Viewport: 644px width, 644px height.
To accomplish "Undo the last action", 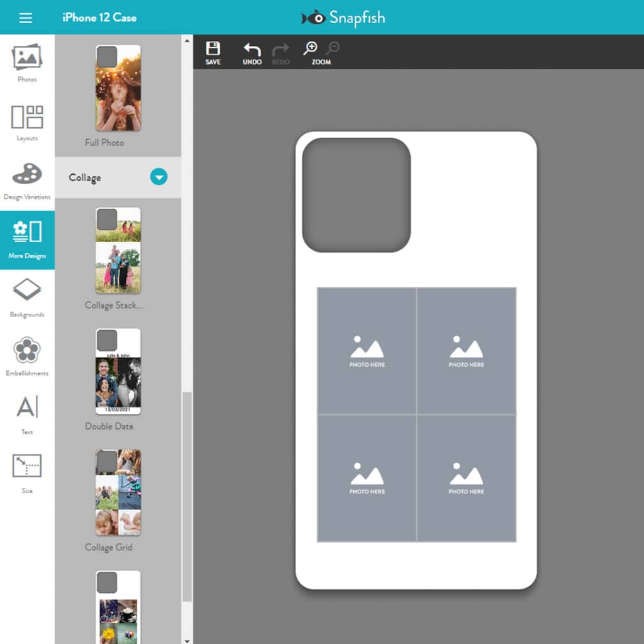I will point(251,52).
